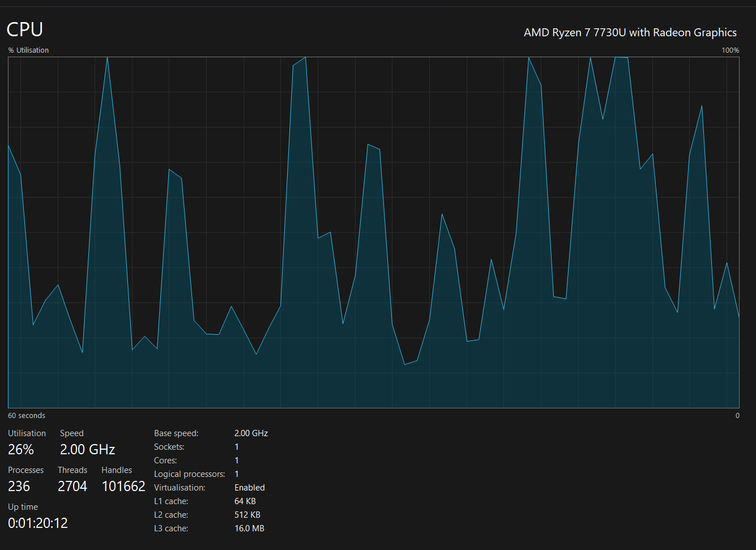Click the Logical processors label
Screen dimensions: 756x550
pyautogui.click(x=189, y=474)
